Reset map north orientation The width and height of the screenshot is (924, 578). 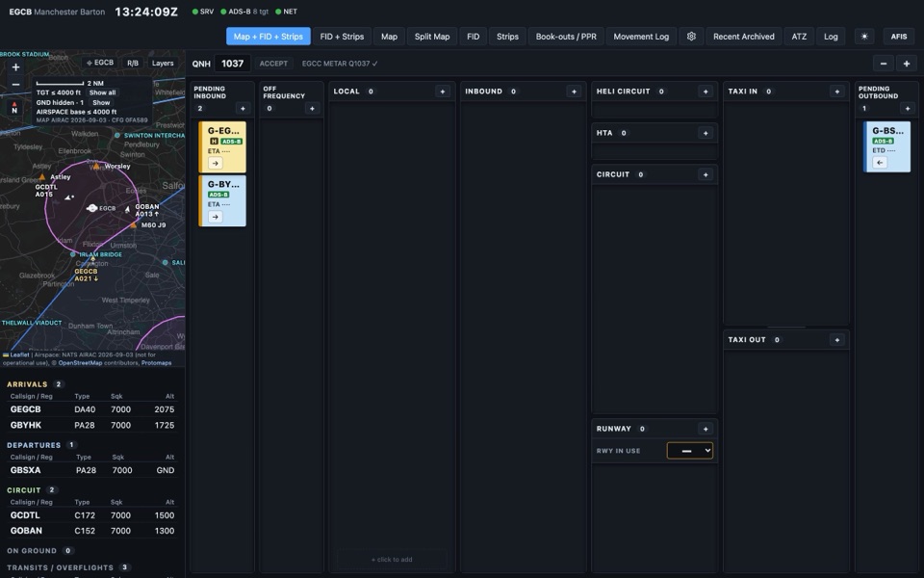coord(14,107)
